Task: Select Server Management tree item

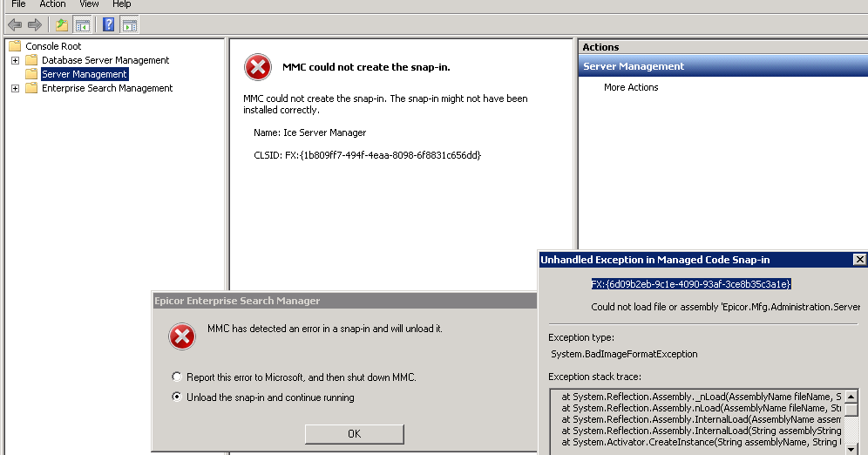Action: pos(85,74)
